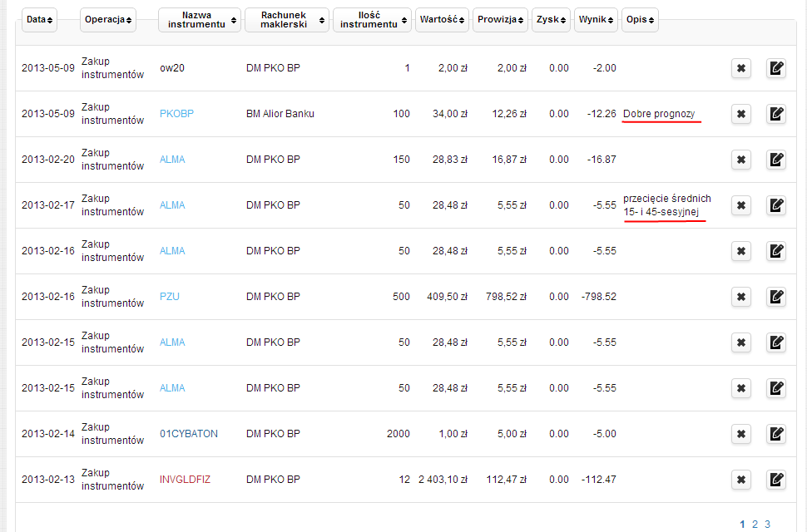Viewport: 807px width, 532px height.
Task: Sort table by Wynik column
Action: point(596,19)
